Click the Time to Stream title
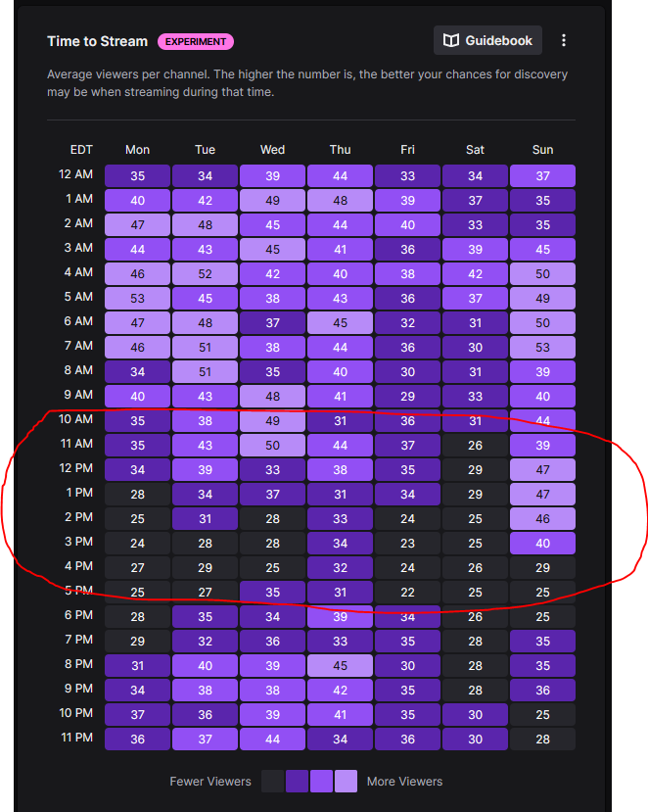The image size is (648, 812). click(x=97, y=41)
